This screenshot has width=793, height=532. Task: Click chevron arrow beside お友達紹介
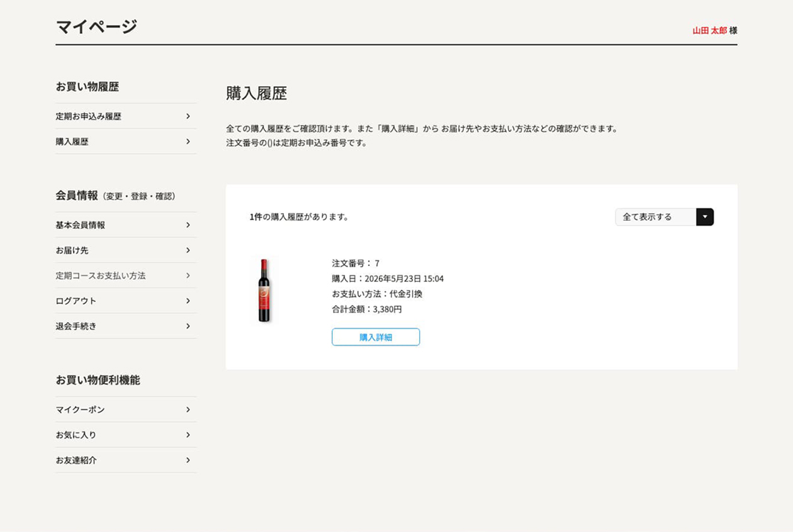(x=188, y=460)
